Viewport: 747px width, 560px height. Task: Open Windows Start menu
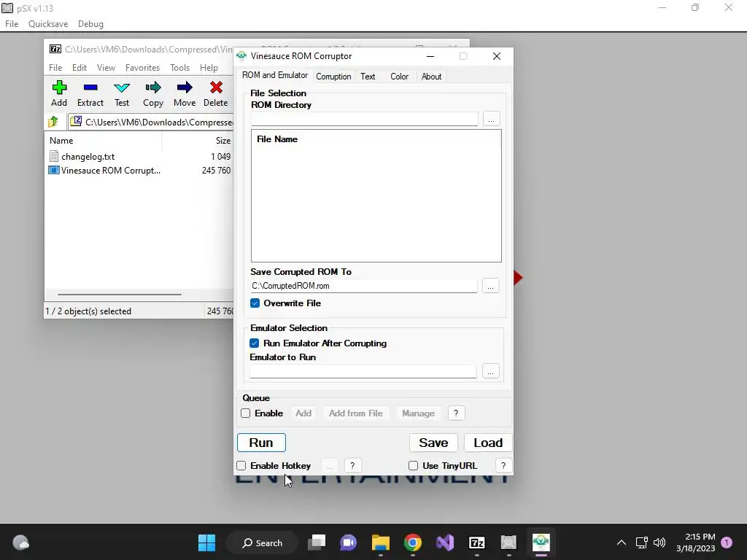click(206, 542)
